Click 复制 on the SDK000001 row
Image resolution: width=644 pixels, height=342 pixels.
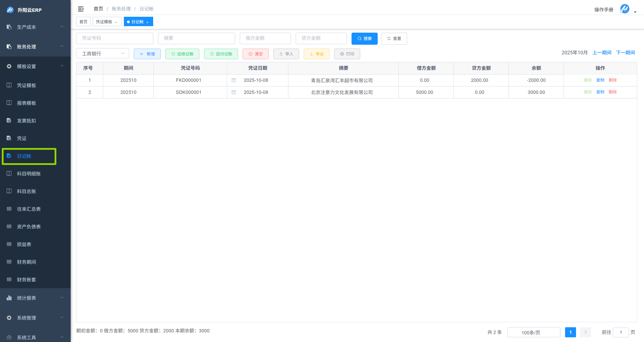tap(600, 92)
